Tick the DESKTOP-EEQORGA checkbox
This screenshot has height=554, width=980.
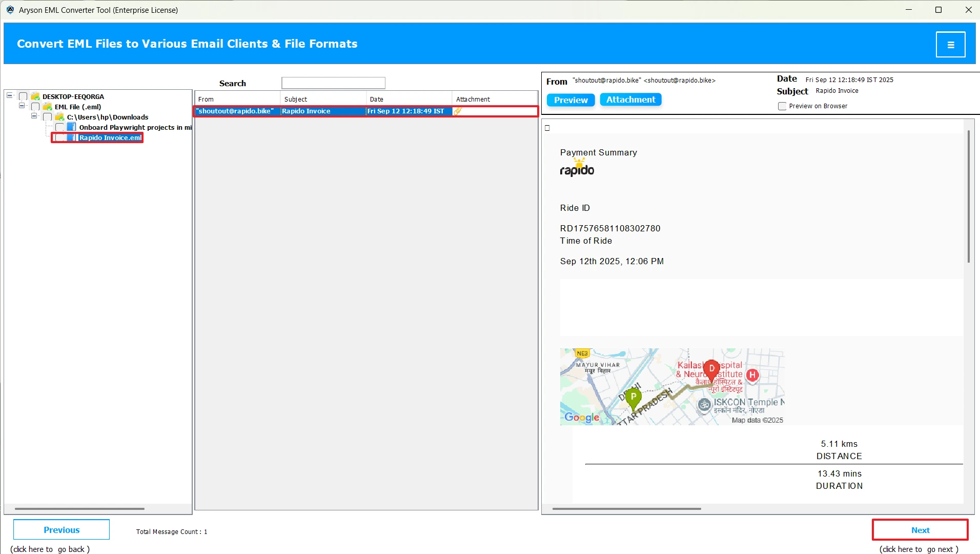point(23,96)
